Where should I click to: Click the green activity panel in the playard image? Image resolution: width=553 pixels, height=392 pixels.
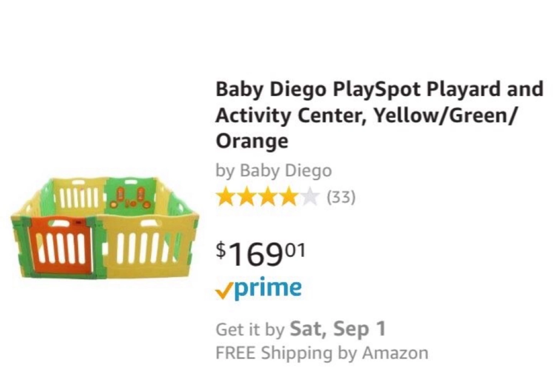[130, 194]
